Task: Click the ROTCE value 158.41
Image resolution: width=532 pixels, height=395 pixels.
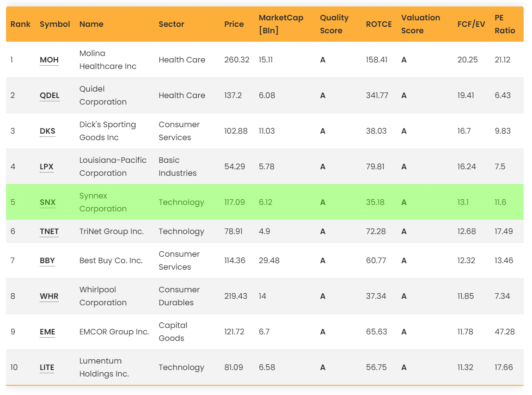Action: (377, 60)
